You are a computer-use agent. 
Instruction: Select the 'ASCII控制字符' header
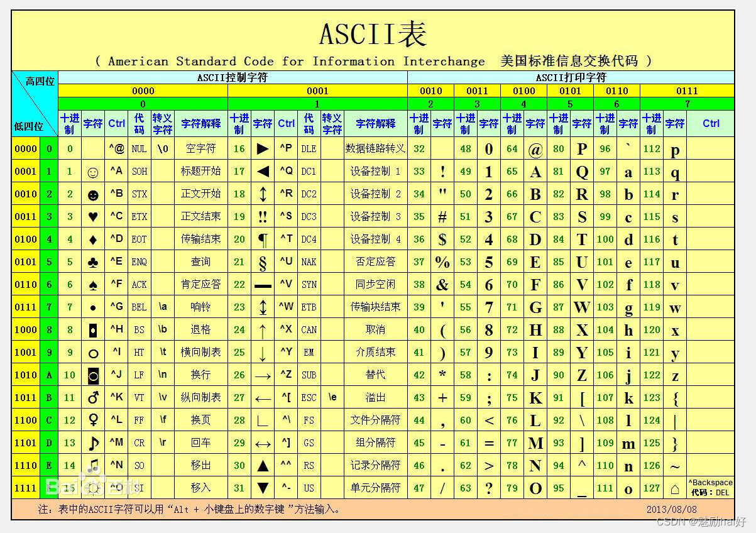pyautogui.click(x=233, y=78)
